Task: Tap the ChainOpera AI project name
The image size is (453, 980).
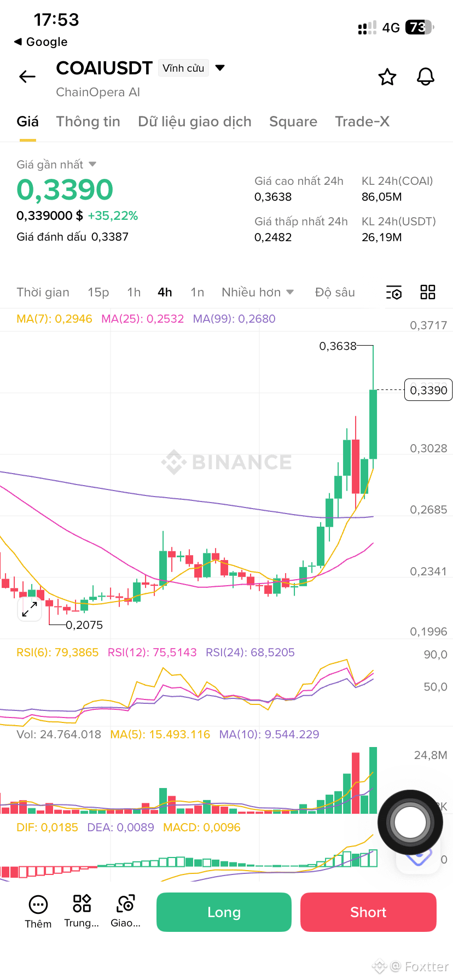Action: [x=98, y=92]
